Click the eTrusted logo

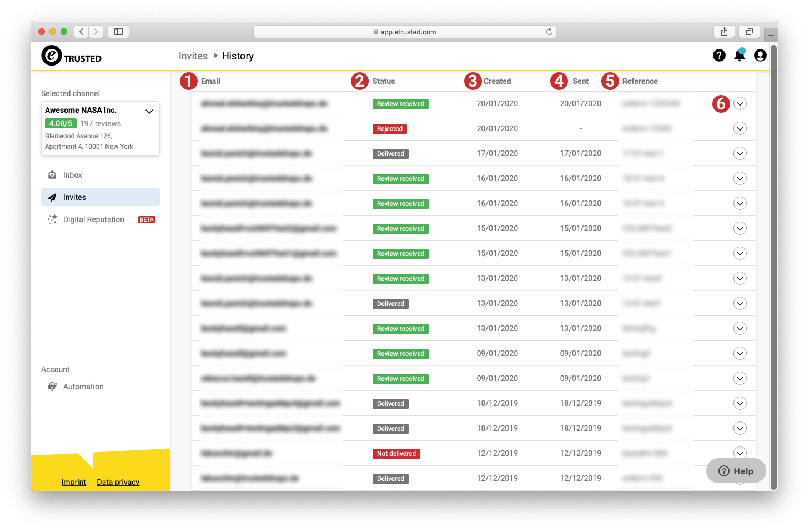point(72,56)
